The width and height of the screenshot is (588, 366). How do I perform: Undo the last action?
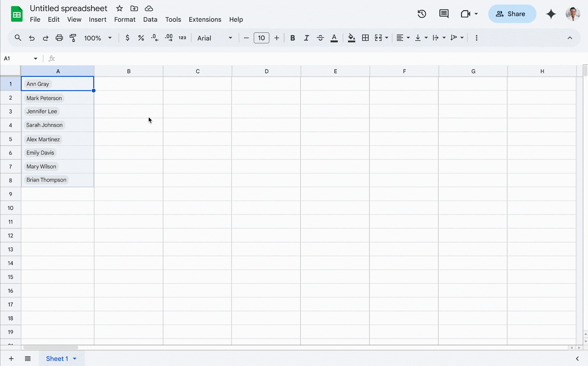pyautogui.click(x=32, y=38)
